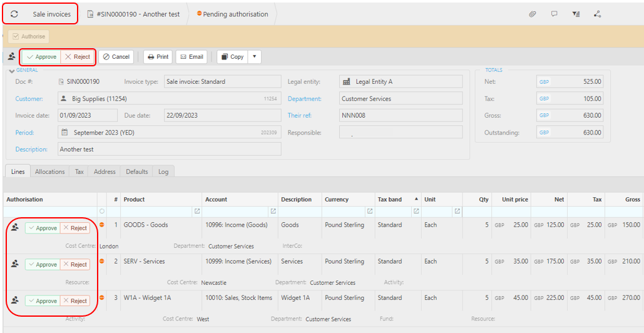The image size is (644, 333).
Task: Open the comments speech bubble icon
Action: [554, 14]
